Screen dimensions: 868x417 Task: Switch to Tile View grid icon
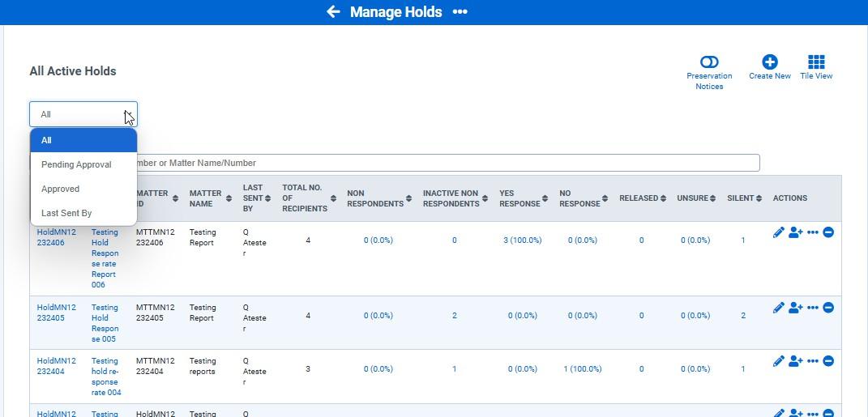click(x=816, y=62)
